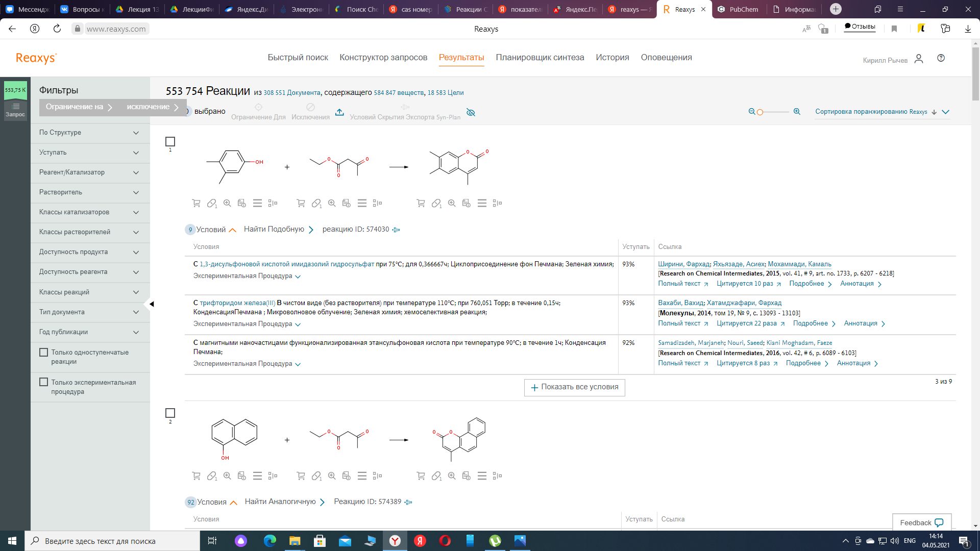Open the Mail app in Windows taskbar

pos(345,541)
